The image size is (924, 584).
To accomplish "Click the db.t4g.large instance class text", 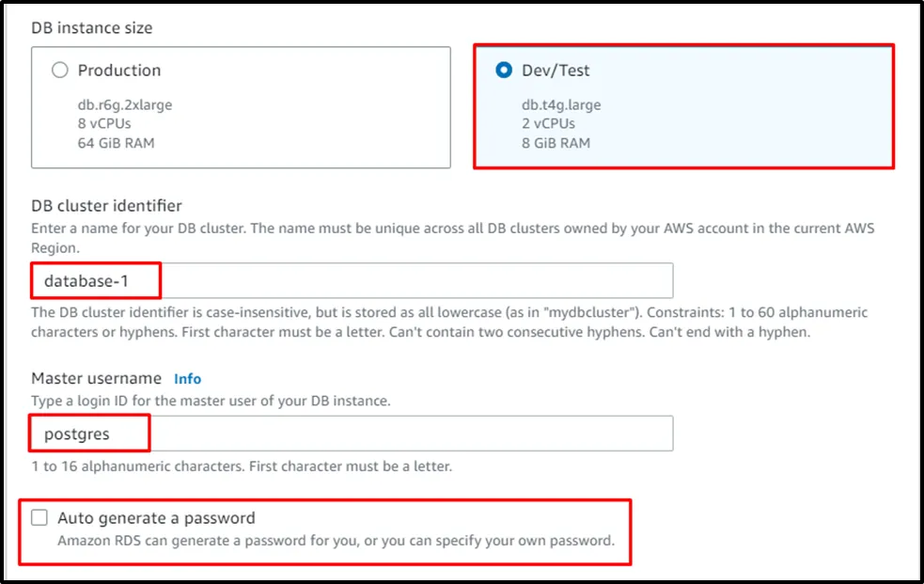I will pyautogui.click(x=561, y=104).
